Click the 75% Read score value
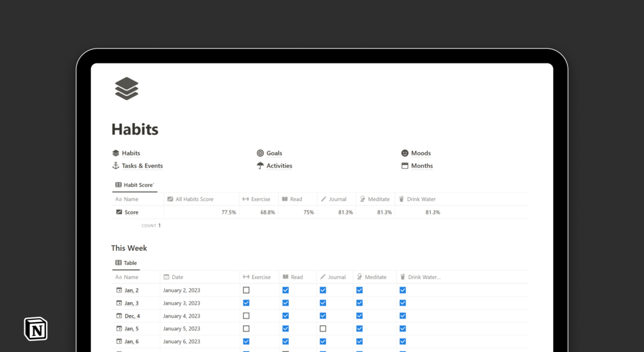This screenshot has width=644, height=352. pyautogui.click(x=308, y=212)
